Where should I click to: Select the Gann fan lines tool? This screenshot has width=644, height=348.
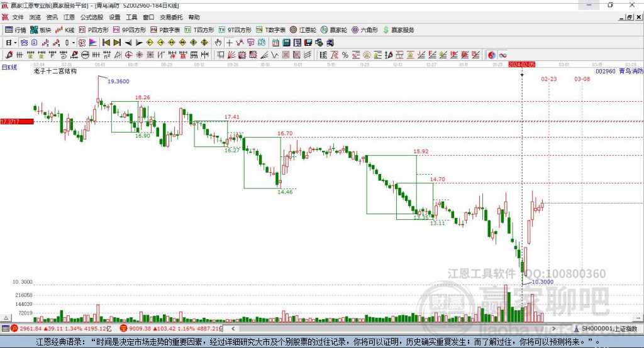click(x=231, y=55)
